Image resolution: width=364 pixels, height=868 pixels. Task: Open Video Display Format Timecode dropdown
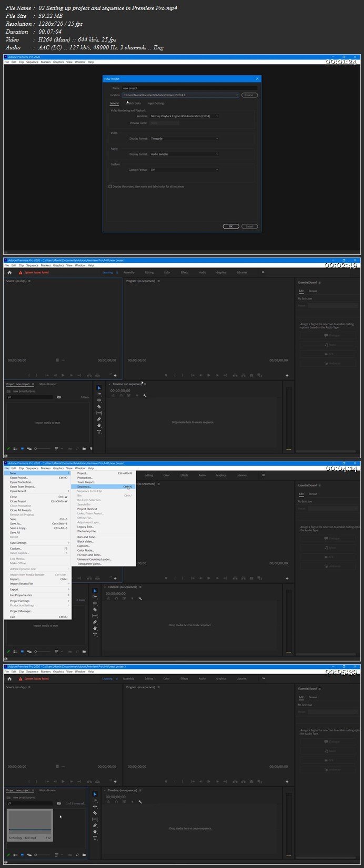pyautogui.click(x=184, y=139)
